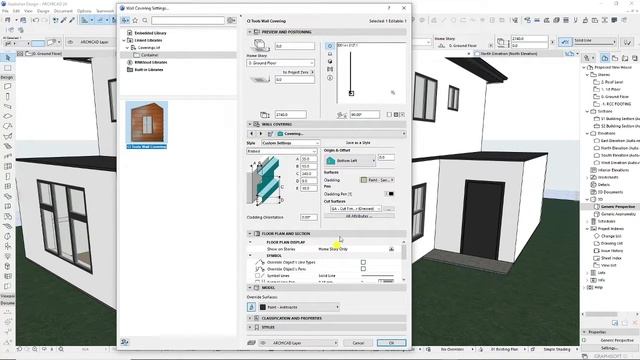640x360 pixels.
Task: Expand the Classification and Properties panel
Action: pyautogui.click(x=250, y=318)
